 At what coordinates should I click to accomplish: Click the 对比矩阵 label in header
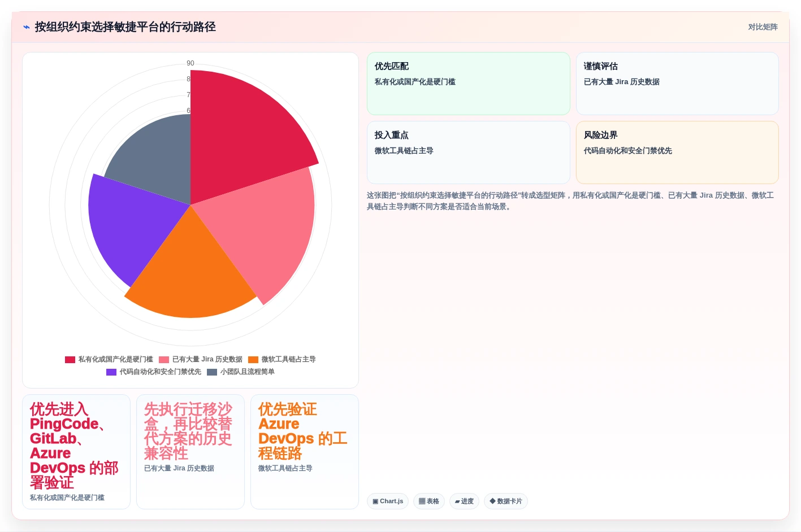763,27
